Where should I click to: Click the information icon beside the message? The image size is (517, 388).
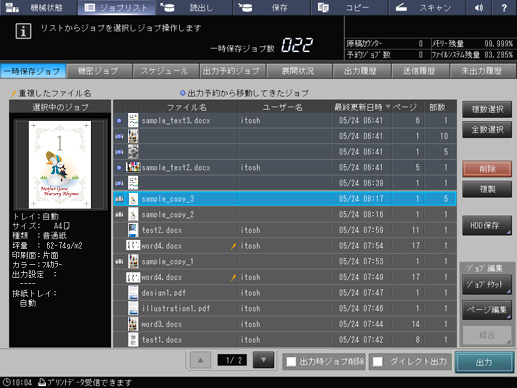pyautogui.click(x=23, y=31)
